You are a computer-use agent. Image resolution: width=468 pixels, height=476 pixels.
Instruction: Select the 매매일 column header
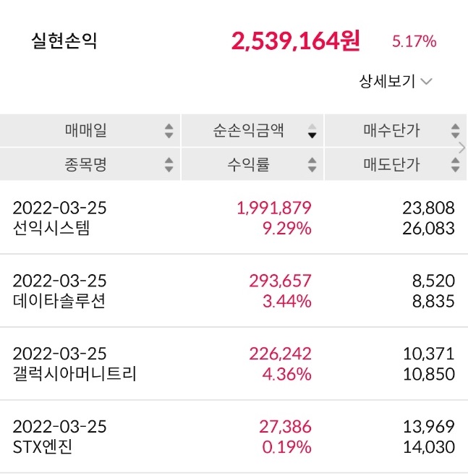(x=85, y=131)
